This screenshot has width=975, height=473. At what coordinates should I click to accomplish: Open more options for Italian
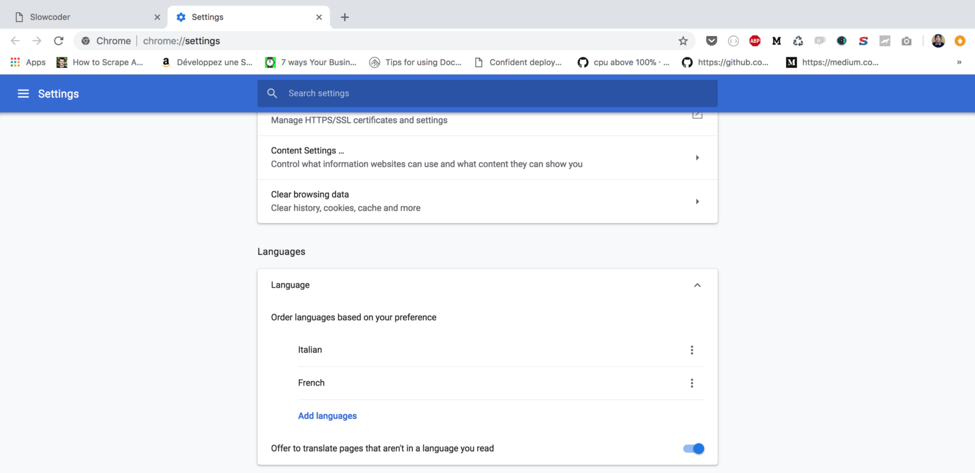(691, 350)
